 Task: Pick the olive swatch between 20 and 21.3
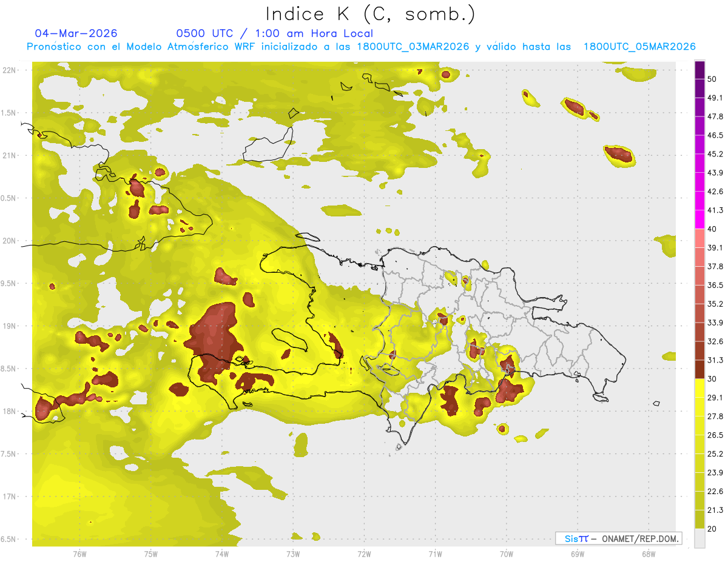[x=699, y=520]
